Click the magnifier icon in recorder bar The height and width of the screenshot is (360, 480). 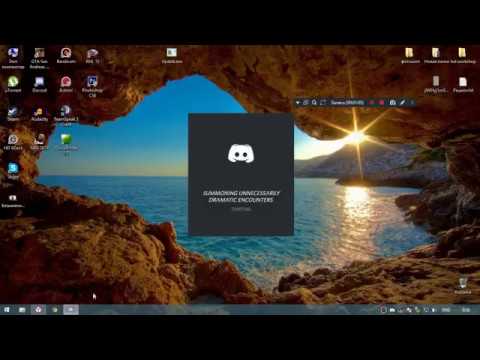314,103
